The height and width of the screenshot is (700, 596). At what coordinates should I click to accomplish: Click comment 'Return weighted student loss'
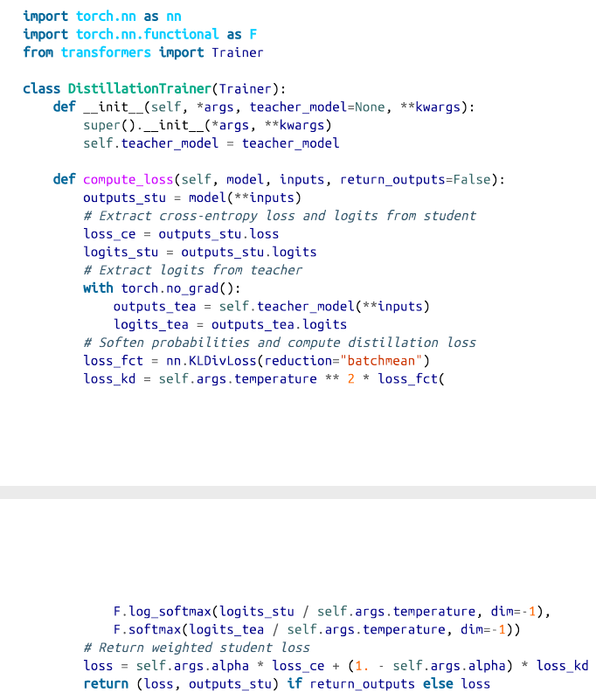tap(197, 648)
